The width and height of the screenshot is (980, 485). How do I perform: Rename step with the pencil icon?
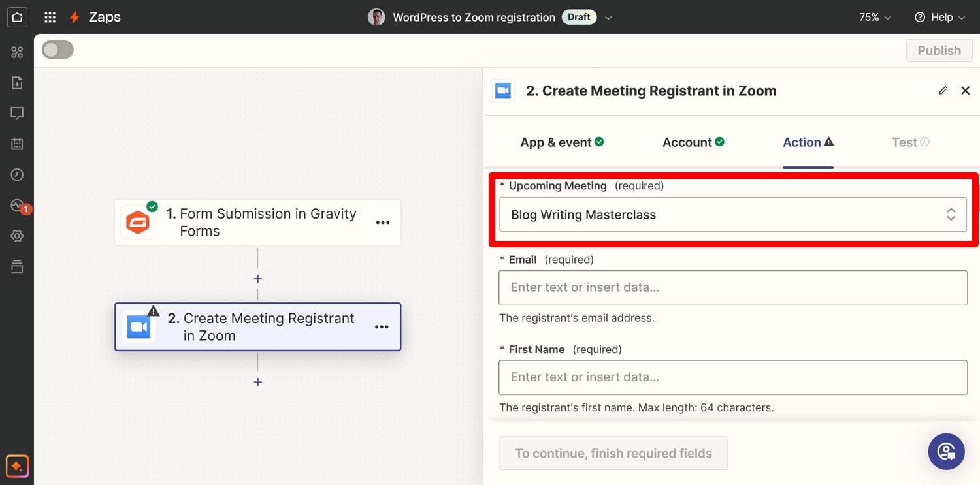tap(943, 91)
